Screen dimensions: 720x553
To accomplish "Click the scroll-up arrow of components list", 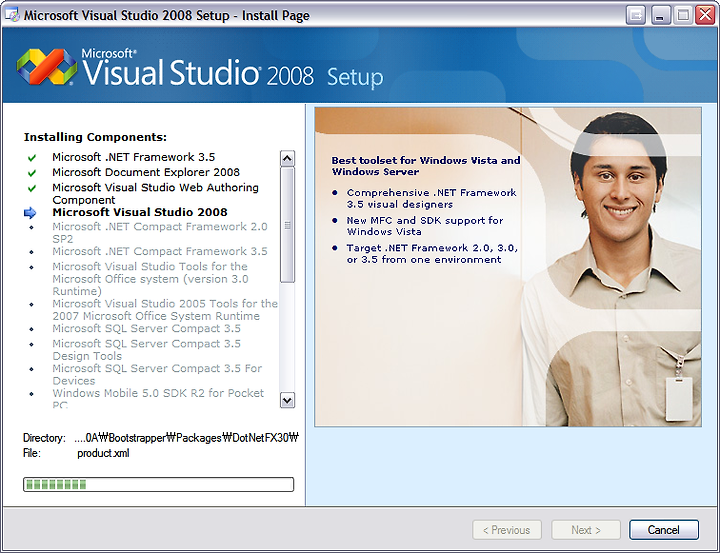I will pyautogui.click(x=287, y=158).
